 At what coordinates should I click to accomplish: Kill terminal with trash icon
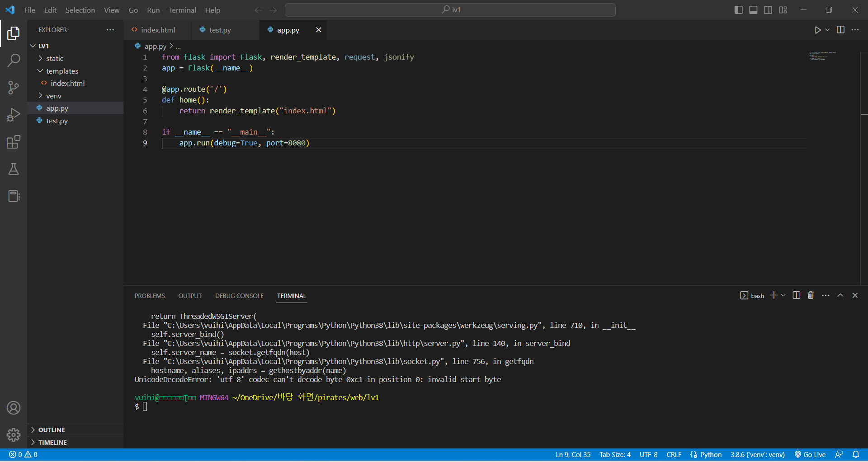[x=811, y=295]
